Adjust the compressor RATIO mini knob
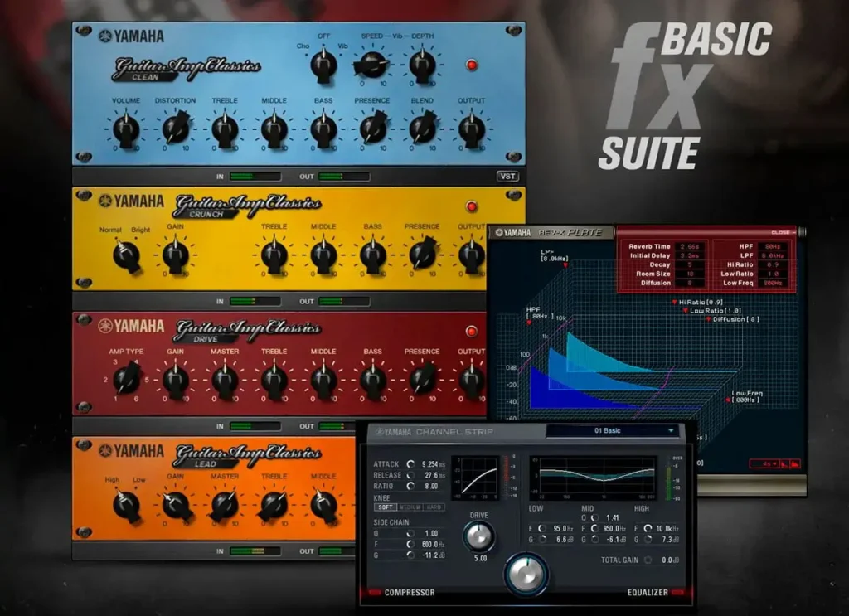Viewport: 849px width, 616px height. click(x=410, y=486)
